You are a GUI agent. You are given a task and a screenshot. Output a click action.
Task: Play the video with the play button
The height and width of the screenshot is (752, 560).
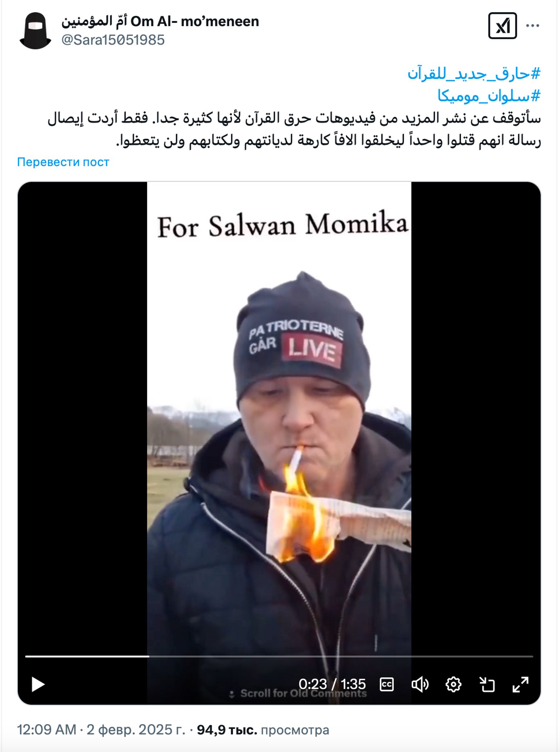pos(38,684)
